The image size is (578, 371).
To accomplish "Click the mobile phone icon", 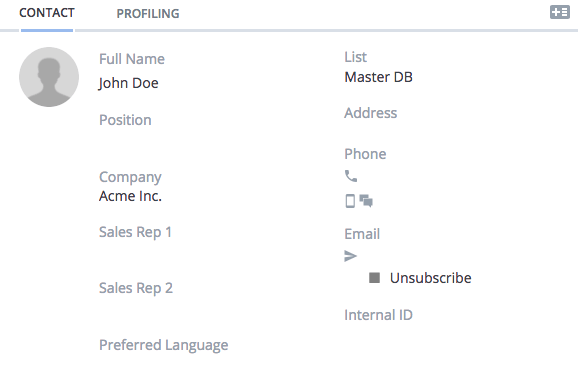I will click(x=350, y=201).
